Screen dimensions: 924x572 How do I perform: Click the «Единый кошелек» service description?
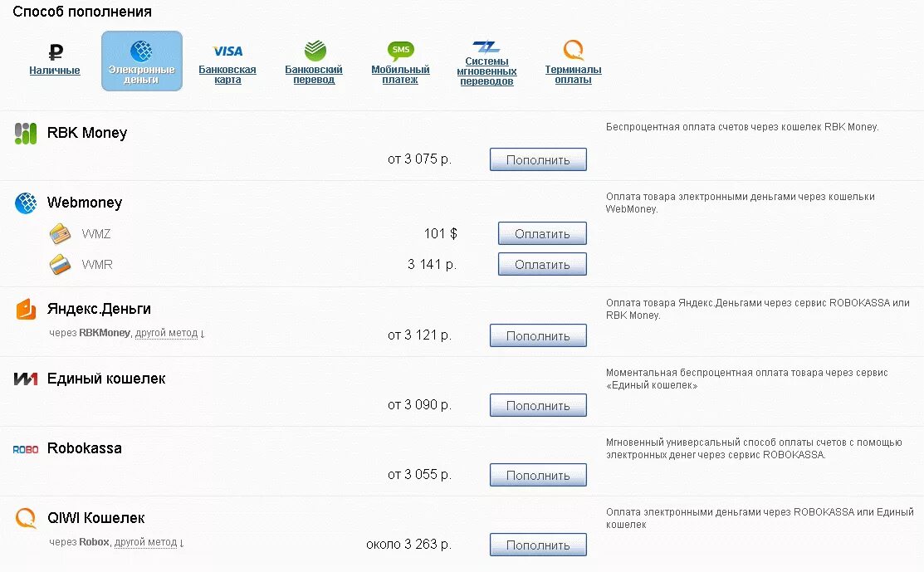pos(746,379)
